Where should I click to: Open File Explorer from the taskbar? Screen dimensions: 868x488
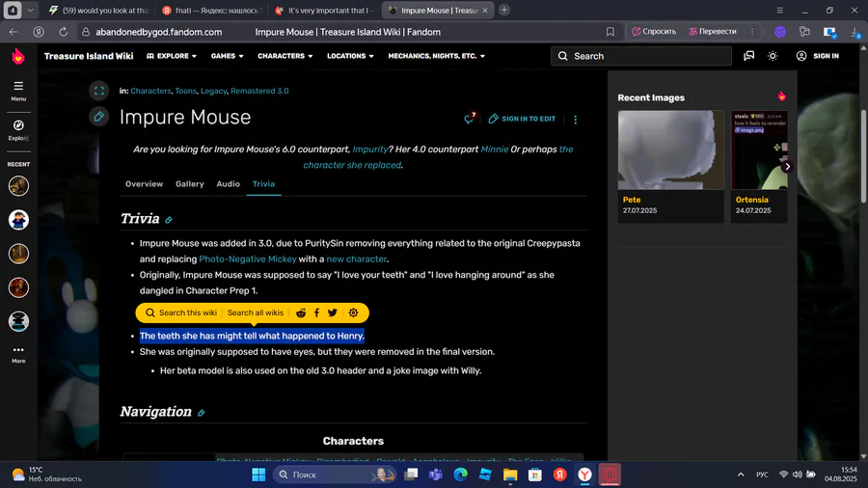pos(510,474)
